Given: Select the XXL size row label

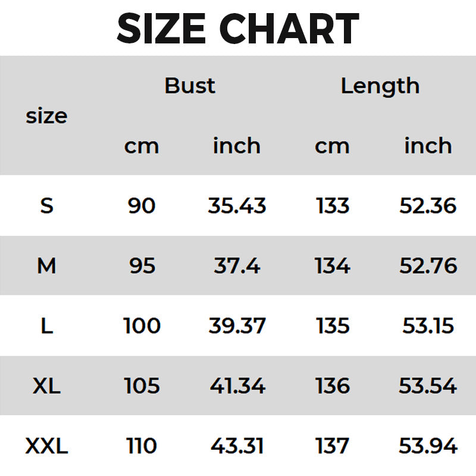Looking at the screenshot, I should 46,446.
